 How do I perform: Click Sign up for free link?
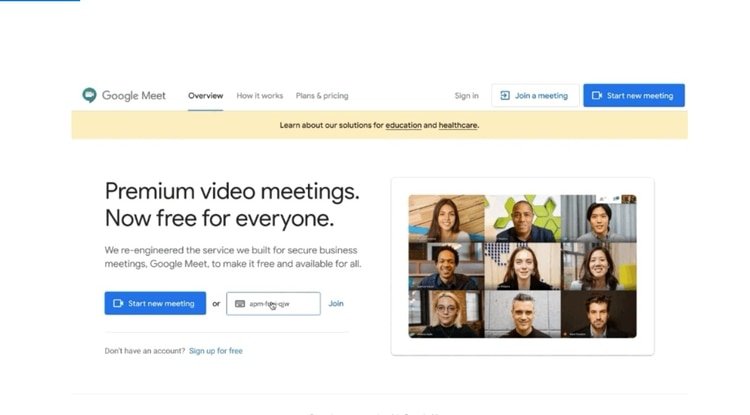click(x=216, y=351)
